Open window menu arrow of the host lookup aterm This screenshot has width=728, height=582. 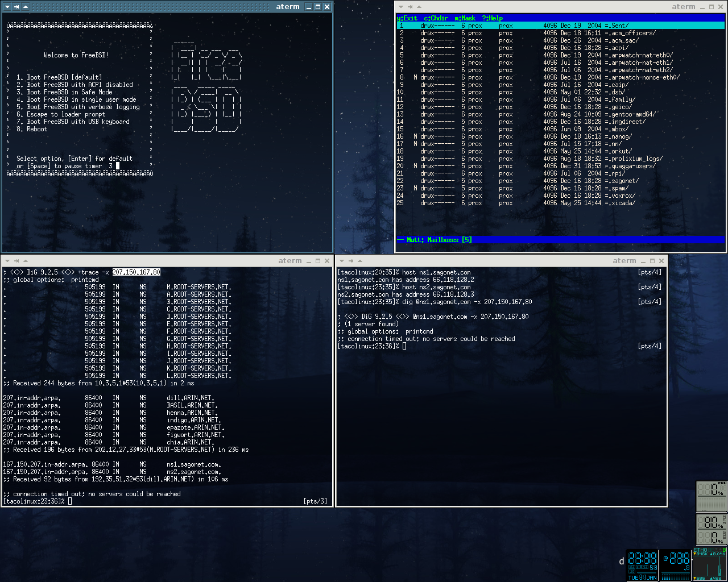tap(341, 261)
